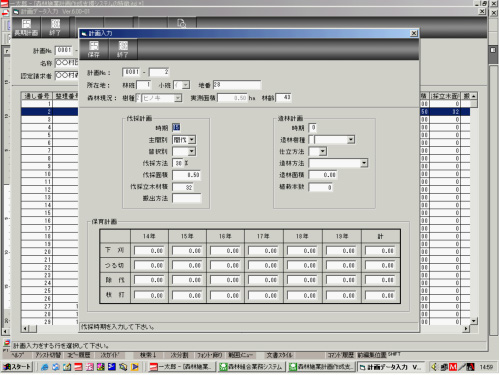The width and height of the screenshot is (500, 375).
Task: Click the 枝打 15年 cell
Action: click(x=187, y=295)
